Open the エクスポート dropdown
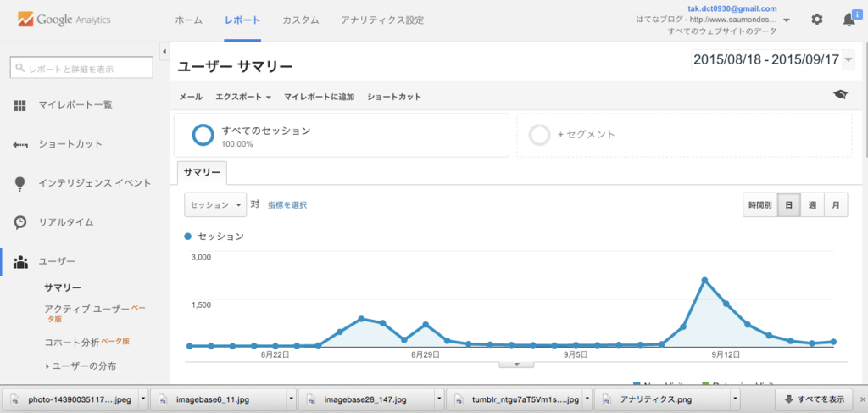Viewport: 868px width, 413px height. click(x=243, y=97)
